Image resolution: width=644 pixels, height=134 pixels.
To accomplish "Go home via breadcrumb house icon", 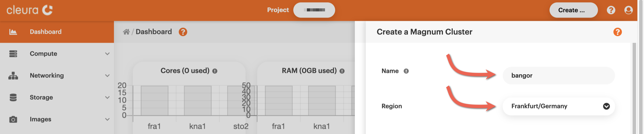I will click(126, 32).
